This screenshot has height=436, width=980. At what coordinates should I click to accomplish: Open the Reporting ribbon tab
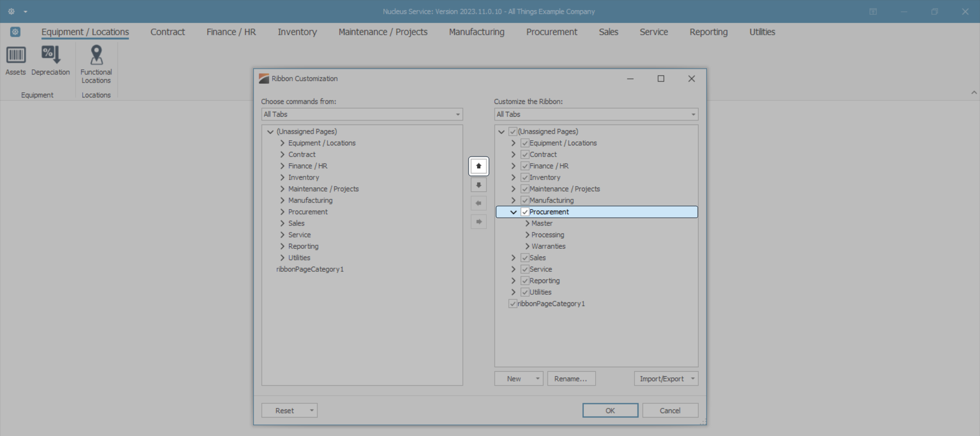(708, 32)
